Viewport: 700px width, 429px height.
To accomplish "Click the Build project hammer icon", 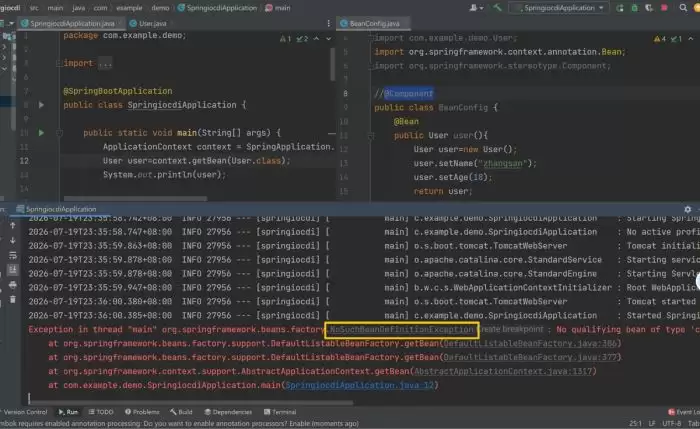I will tap(497, 8).
